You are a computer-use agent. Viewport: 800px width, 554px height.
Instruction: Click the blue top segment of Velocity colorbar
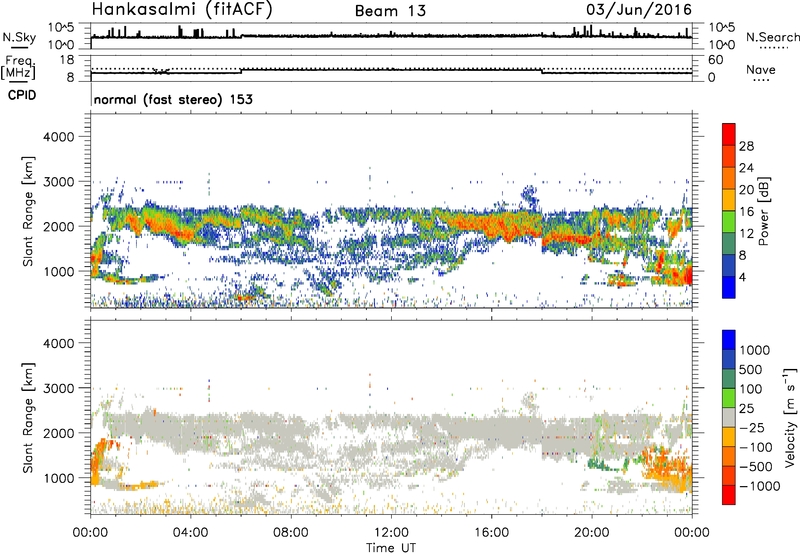[x=729, y=340]
